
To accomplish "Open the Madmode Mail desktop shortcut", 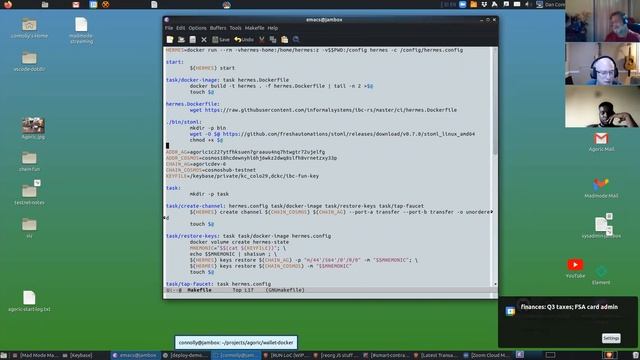I will tap(601, 188).
